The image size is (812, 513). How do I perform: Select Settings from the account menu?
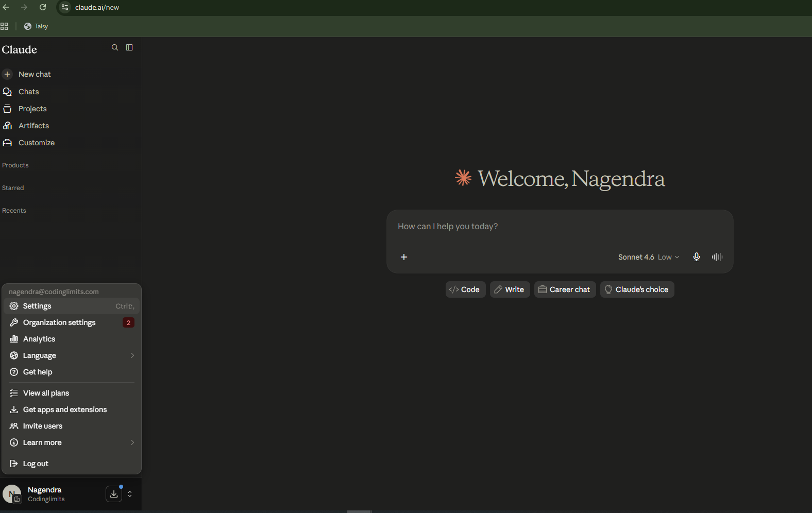pos(72,306)
